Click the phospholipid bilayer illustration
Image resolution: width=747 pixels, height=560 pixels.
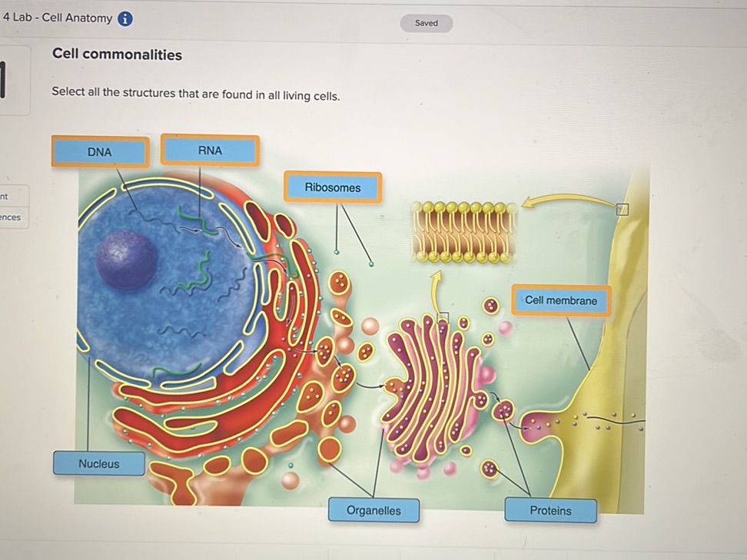464,232
